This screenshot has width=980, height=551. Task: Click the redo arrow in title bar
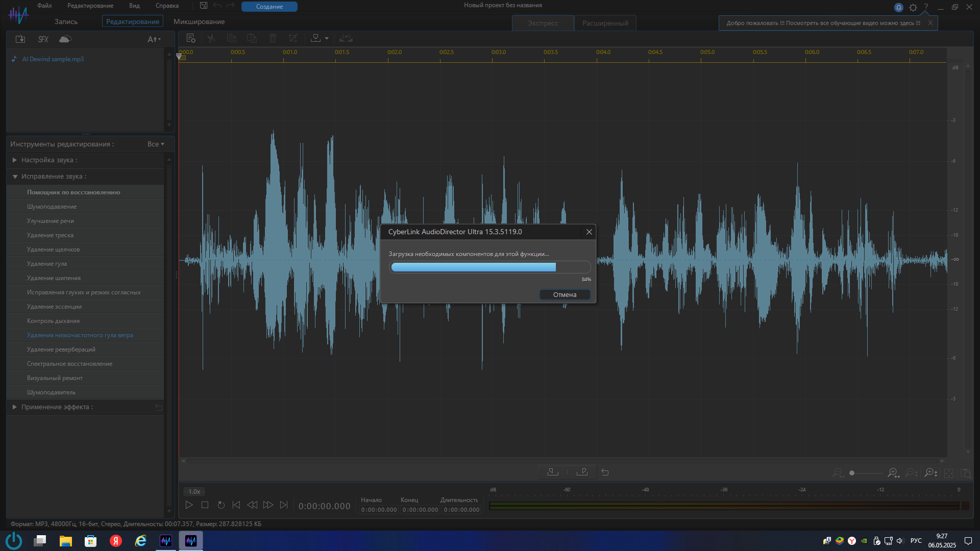[x=230, y=6]
